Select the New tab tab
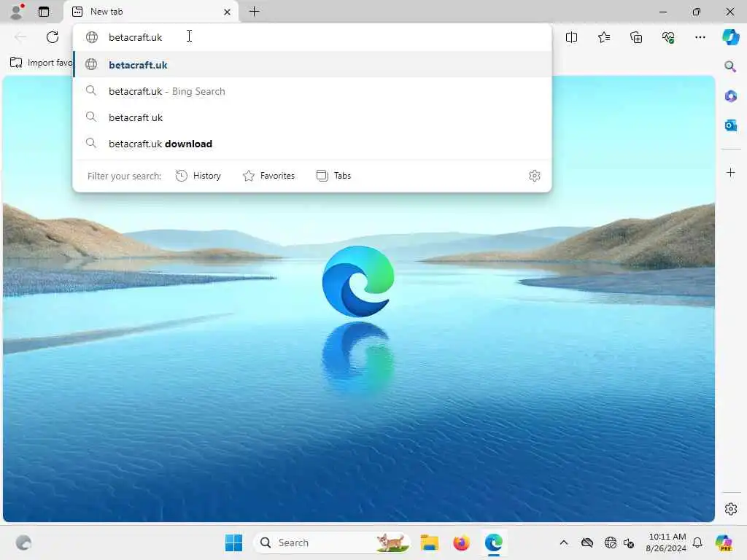This screenshot has width=747, height=560. (150, 12)
